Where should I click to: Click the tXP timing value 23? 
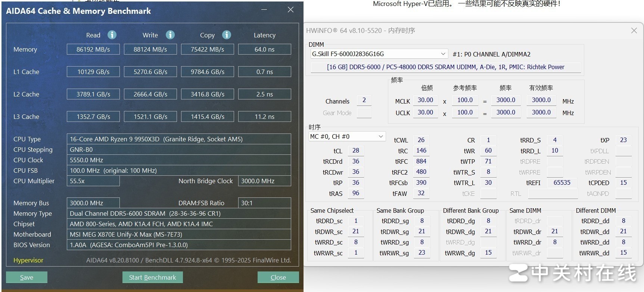tap(623, 140)
